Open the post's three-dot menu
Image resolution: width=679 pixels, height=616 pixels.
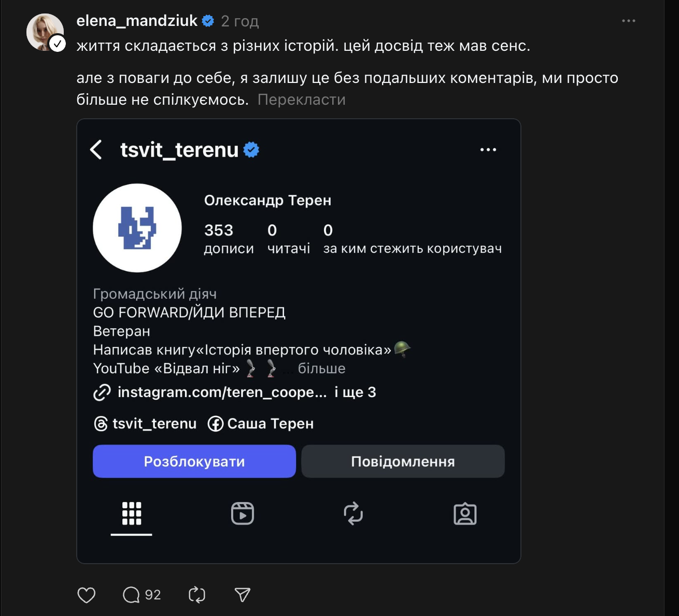[628, 21]
